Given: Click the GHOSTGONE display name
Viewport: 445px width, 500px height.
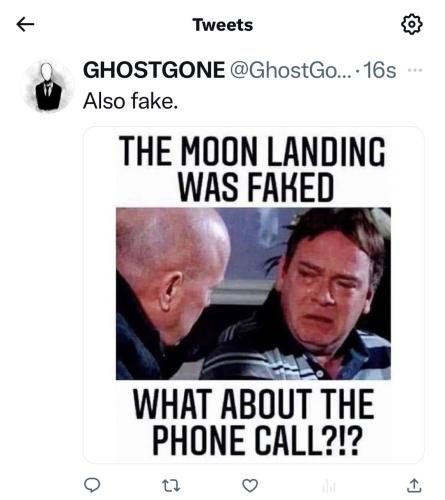Looking at the screenshot, I should click(154, 70).
